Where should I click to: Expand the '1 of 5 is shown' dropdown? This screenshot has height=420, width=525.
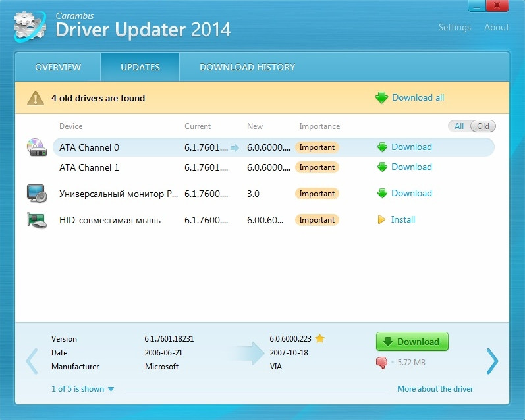(x=83, y=389)
